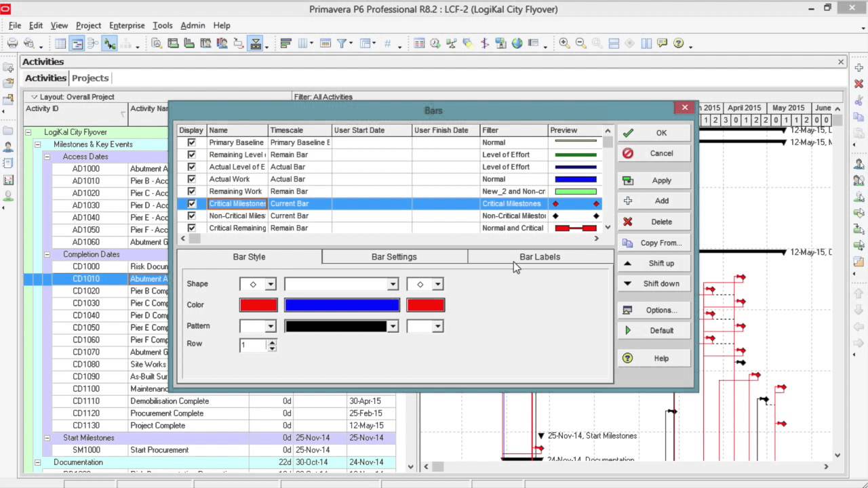Uncheck Display for Remaining Level of Effort bar
Viewport: 868px width, 488px height.
click(x=192, y=155)
